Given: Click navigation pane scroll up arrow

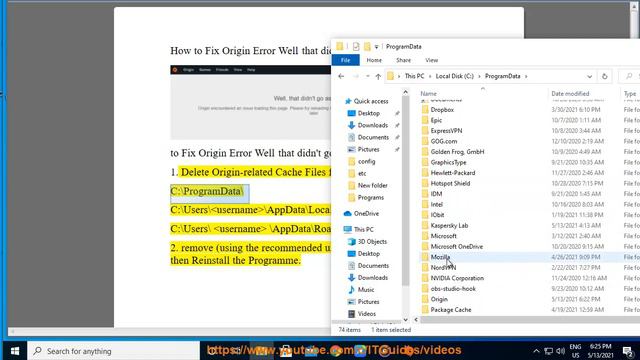Looking at the screenshot, I should coord(405,93).
